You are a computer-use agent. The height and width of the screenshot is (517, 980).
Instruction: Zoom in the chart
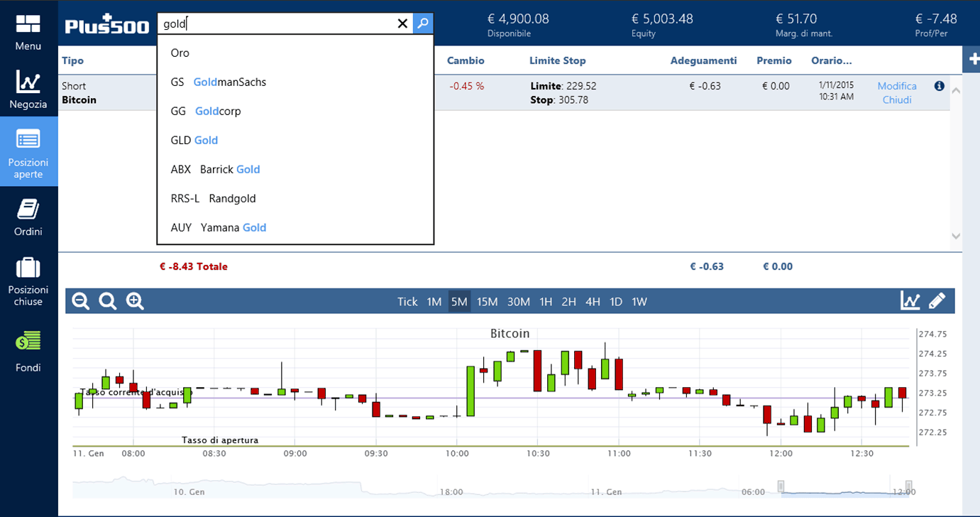135,301
